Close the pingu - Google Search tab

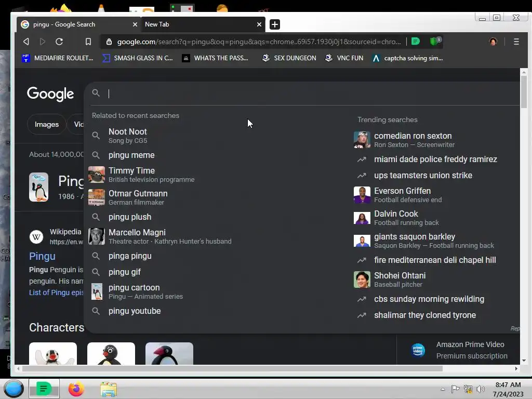pos(135,24)
